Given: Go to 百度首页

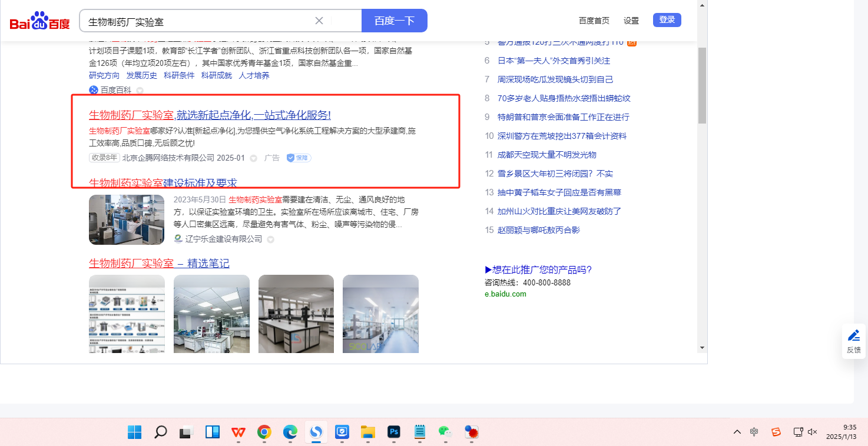Looking at the screenshot, I should click(594, 21).
